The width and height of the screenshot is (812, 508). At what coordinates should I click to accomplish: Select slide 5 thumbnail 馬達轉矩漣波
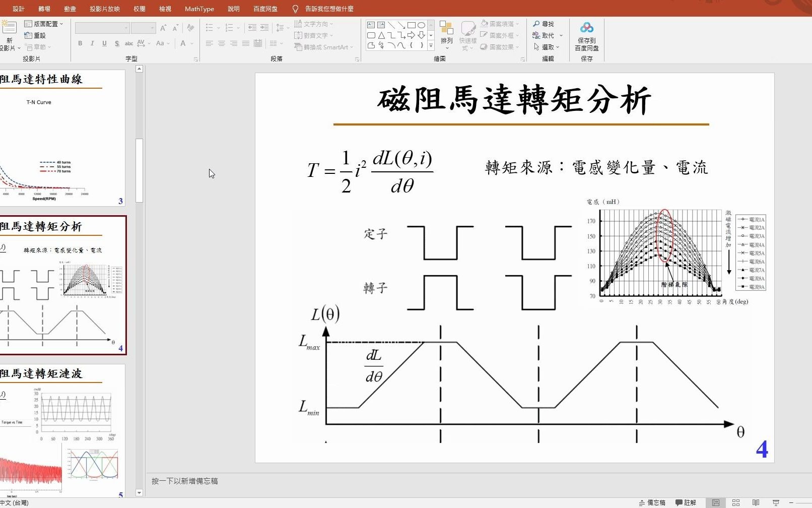62,431
